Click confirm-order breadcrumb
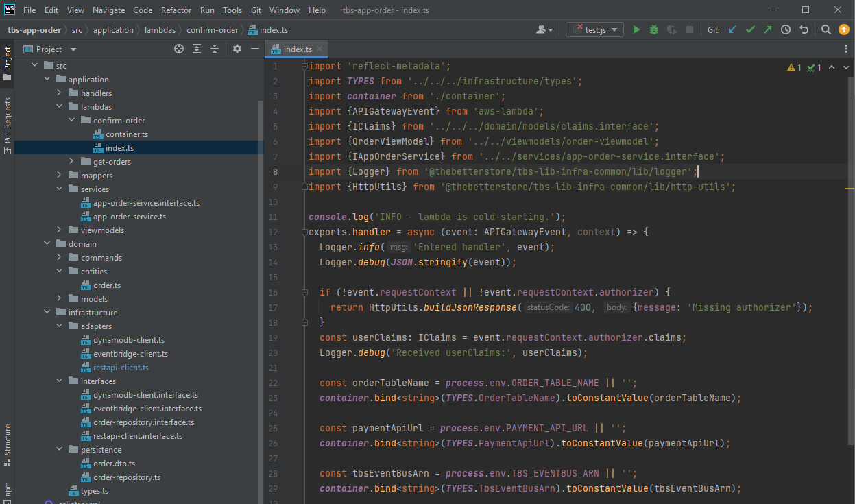Image resolution: width=855 pixels, height=504 pixels. click(214, 30)
